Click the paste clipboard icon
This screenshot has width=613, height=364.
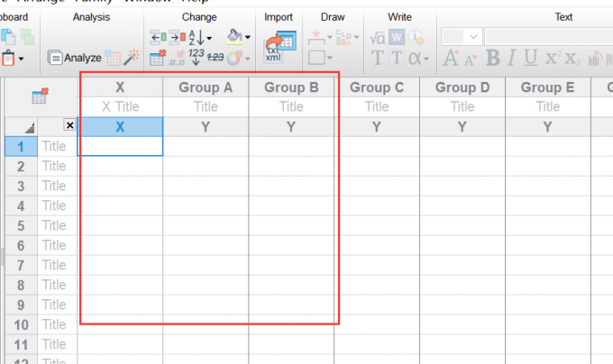point(8,59)
